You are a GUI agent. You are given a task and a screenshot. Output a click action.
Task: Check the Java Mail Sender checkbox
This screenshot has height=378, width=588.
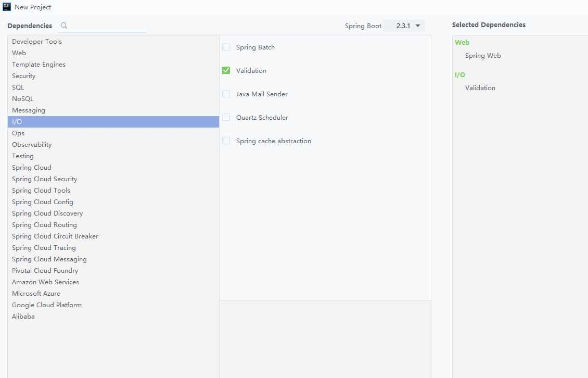coord(226,94)
